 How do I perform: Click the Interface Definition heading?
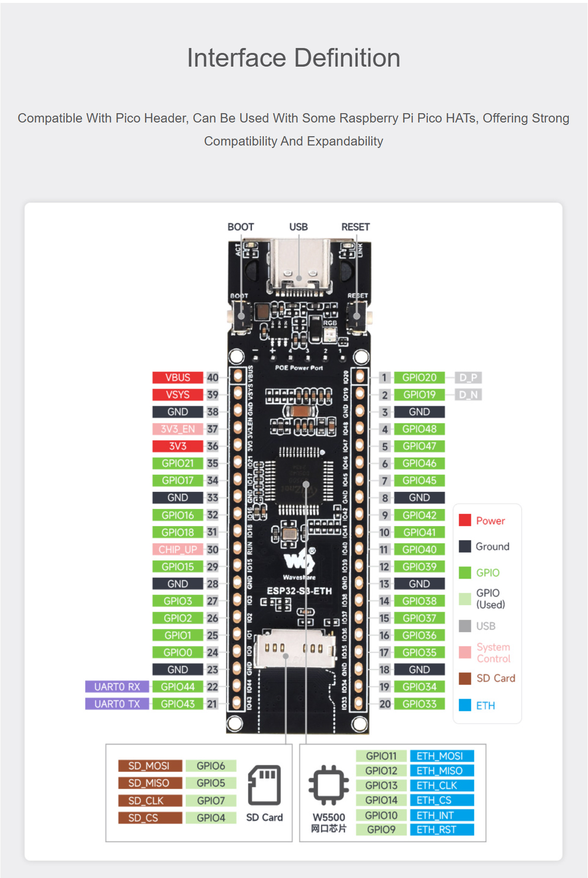click(x=294, y=58)
